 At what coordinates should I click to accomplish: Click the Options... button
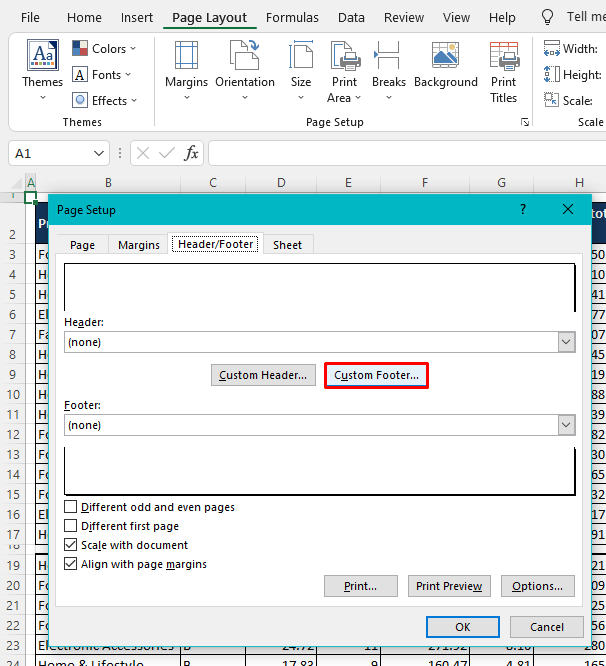[x=538, y=586]
